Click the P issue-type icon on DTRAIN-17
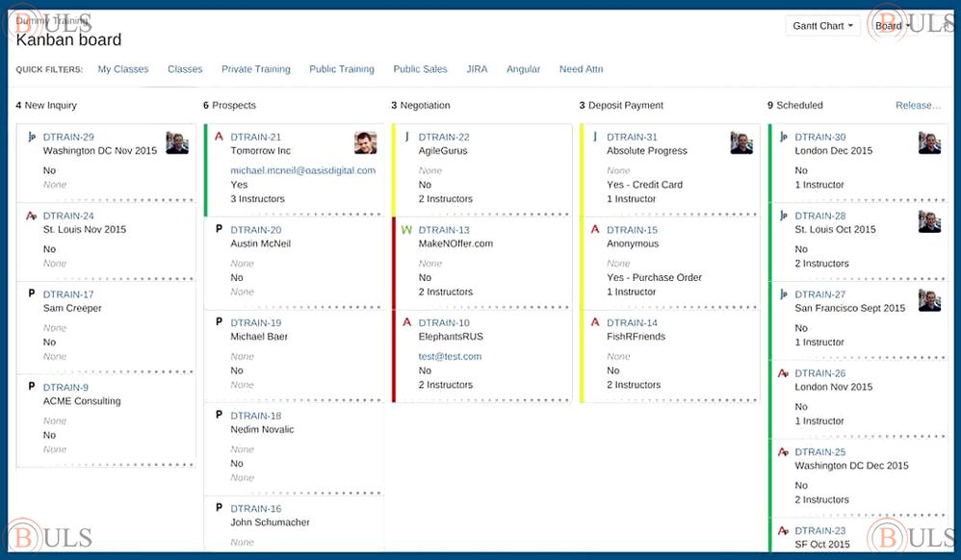This screenshot has width=961, height=560. [x=31, y=294]
